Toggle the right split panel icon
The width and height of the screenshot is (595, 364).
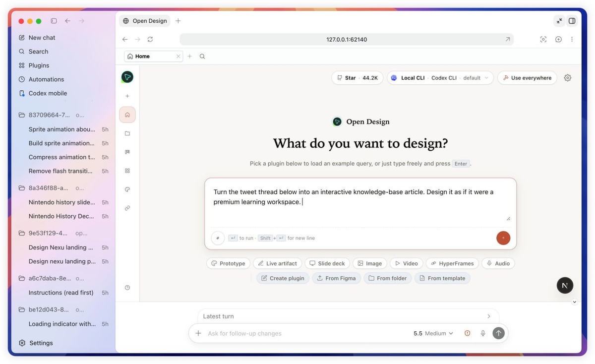point(572,21)
